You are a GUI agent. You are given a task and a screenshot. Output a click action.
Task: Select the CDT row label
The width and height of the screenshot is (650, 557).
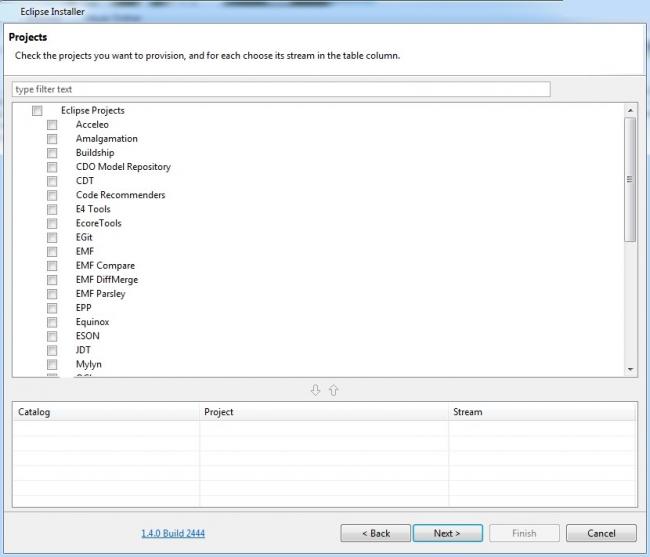pyautogui.click(x=85, y=181)
